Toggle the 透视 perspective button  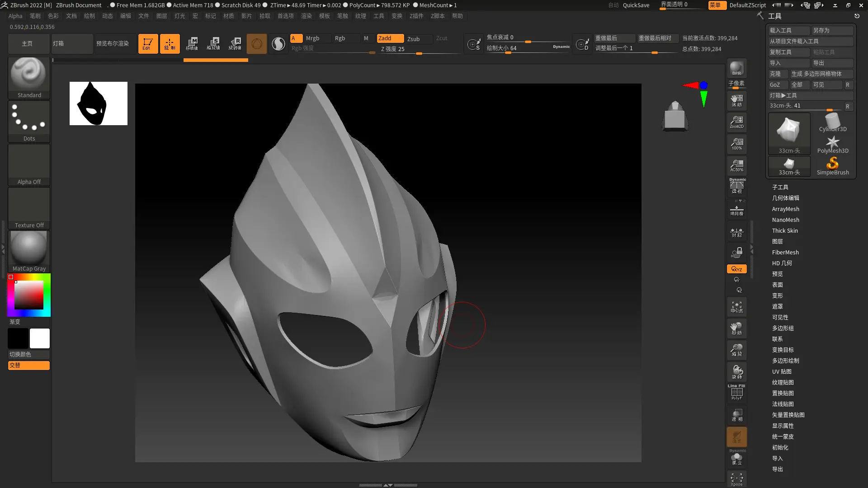[x=736, y=186]
